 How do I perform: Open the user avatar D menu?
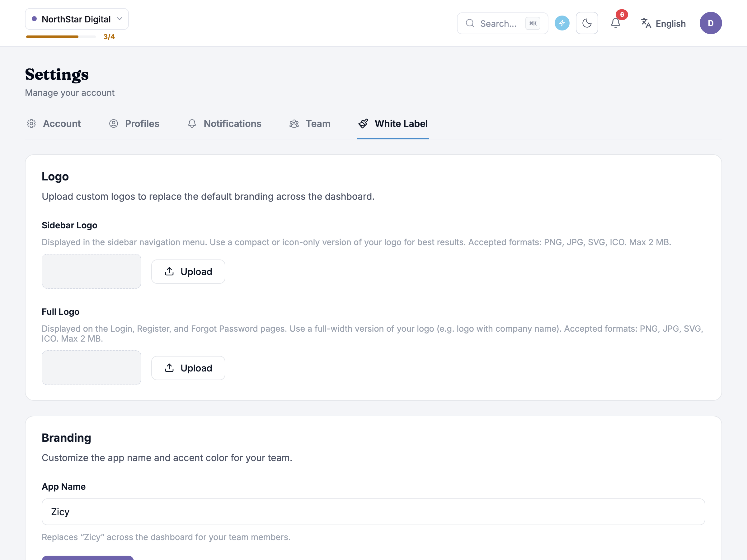(x=711, y=23)
